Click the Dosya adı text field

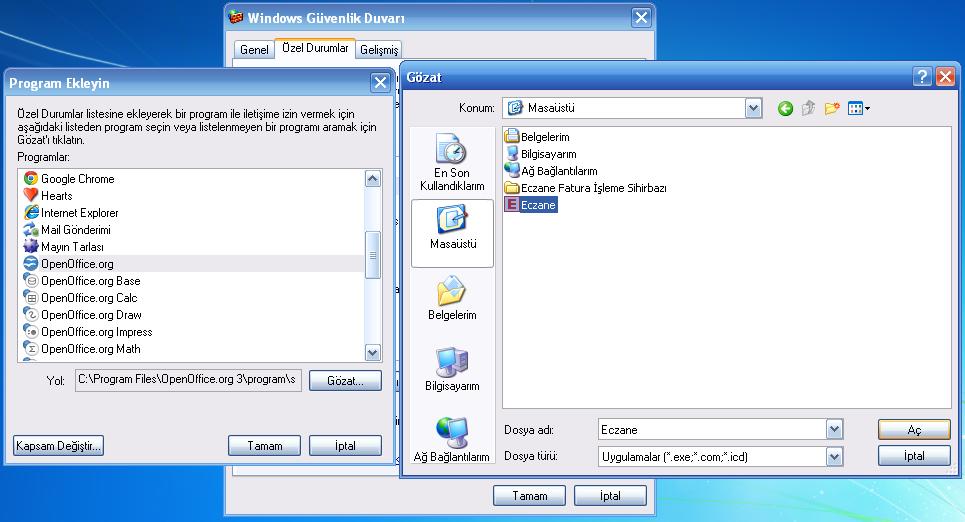tap(712, 430)
